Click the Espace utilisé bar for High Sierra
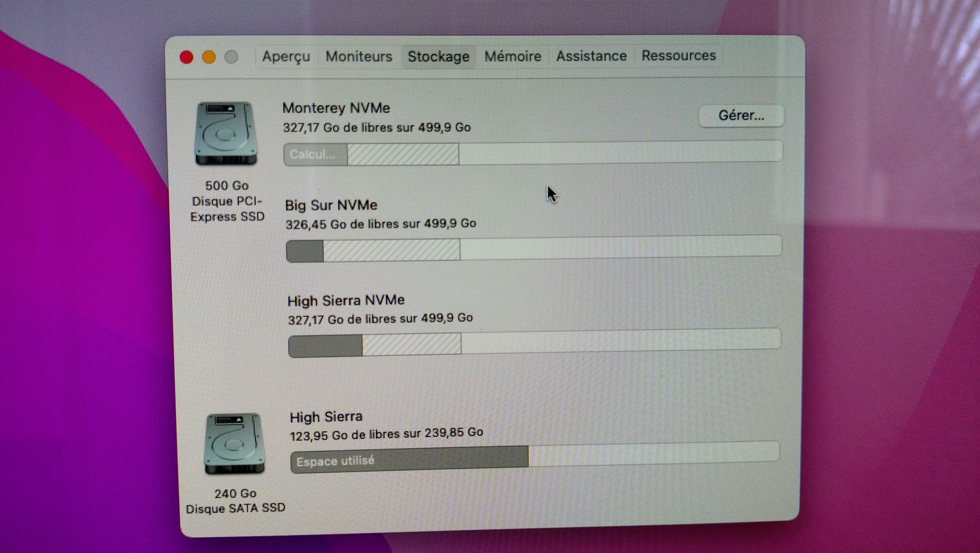Image resolution: width=980 pixels, height=553 pixels. coord(535,457)
